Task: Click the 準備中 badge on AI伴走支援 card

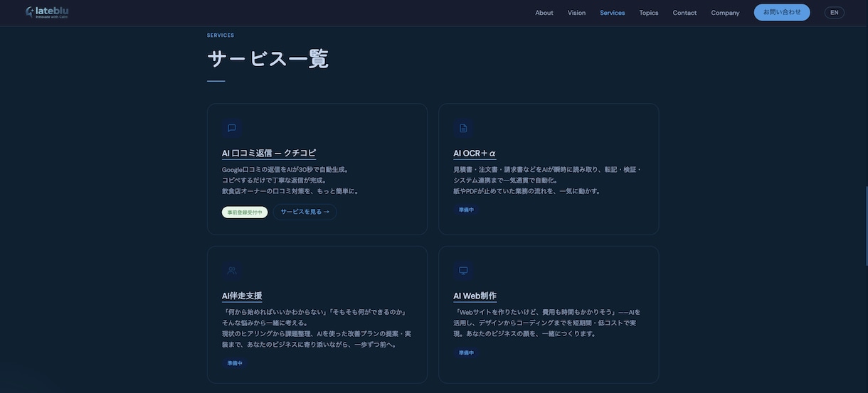Action: (x=235, y=363)
